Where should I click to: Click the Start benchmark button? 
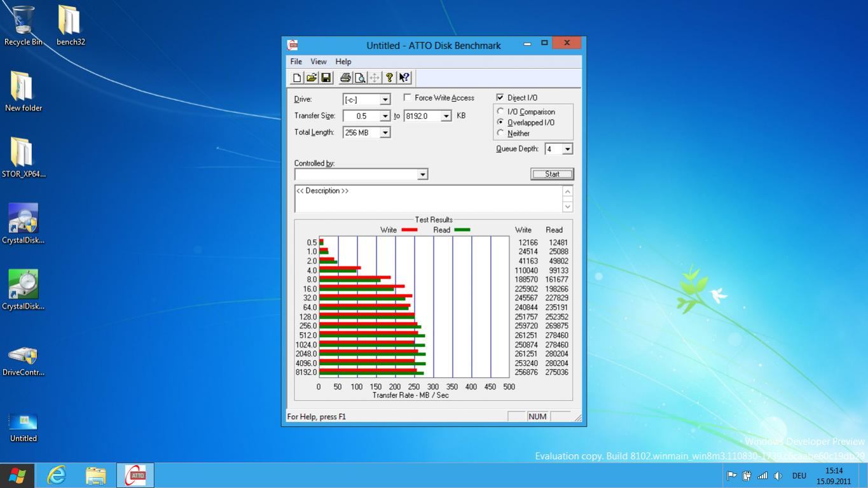tap(552, 174)
